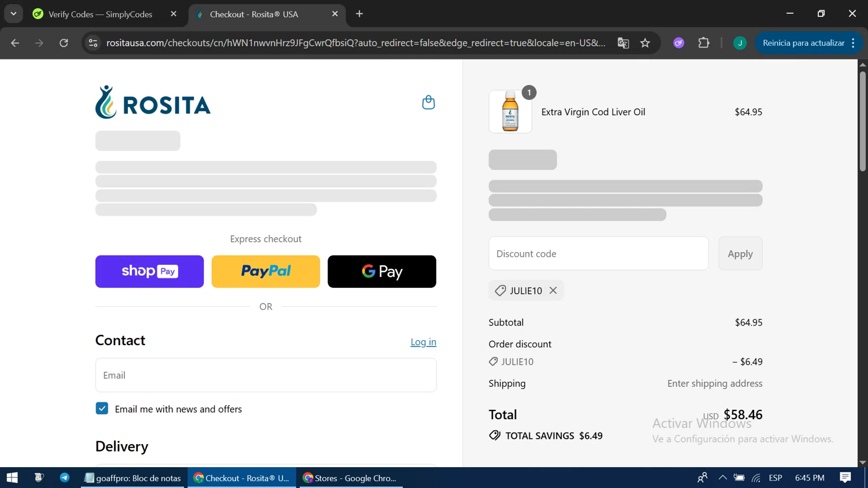Screen dimensions: 868x488
Task: Choose Google Pay express checkout
Action: click(382, 271)
